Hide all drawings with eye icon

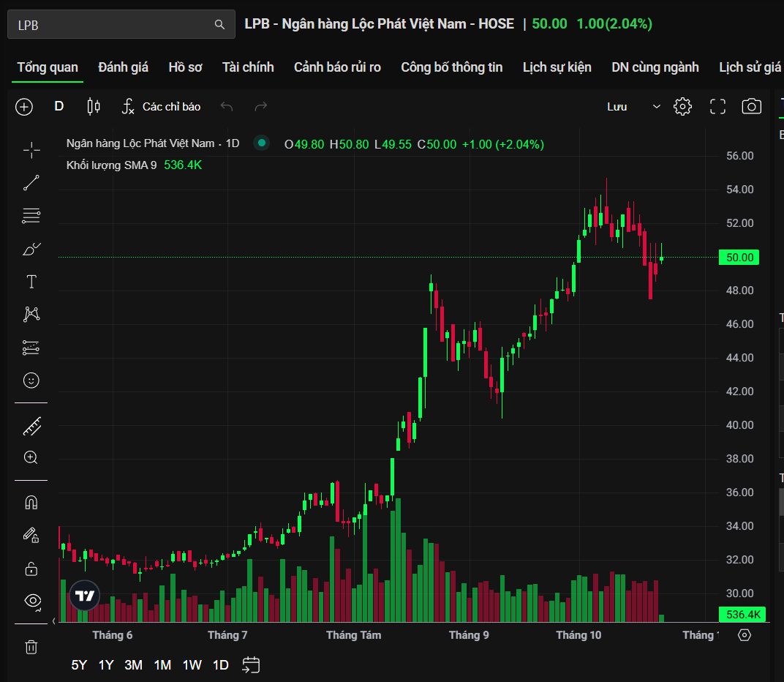pos(32,601)
